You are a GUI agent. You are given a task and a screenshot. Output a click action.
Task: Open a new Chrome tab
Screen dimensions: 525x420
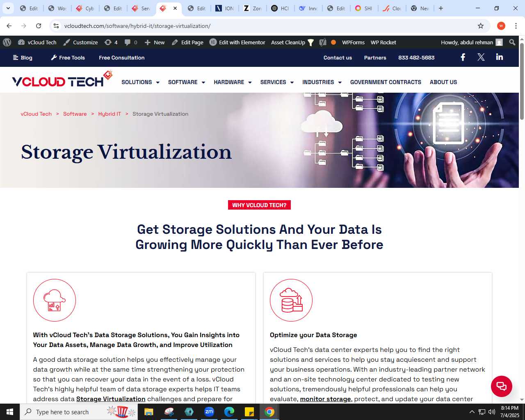coord(441,8)
